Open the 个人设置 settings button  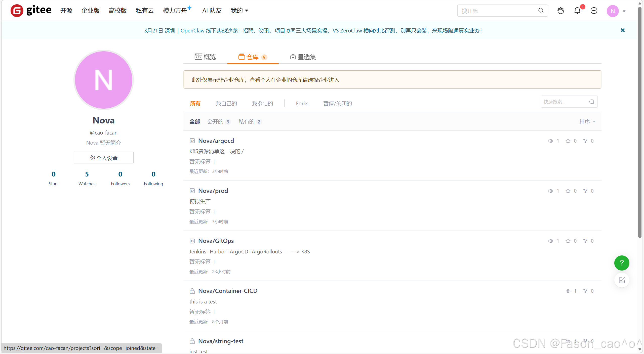click(x=104, y=158)
